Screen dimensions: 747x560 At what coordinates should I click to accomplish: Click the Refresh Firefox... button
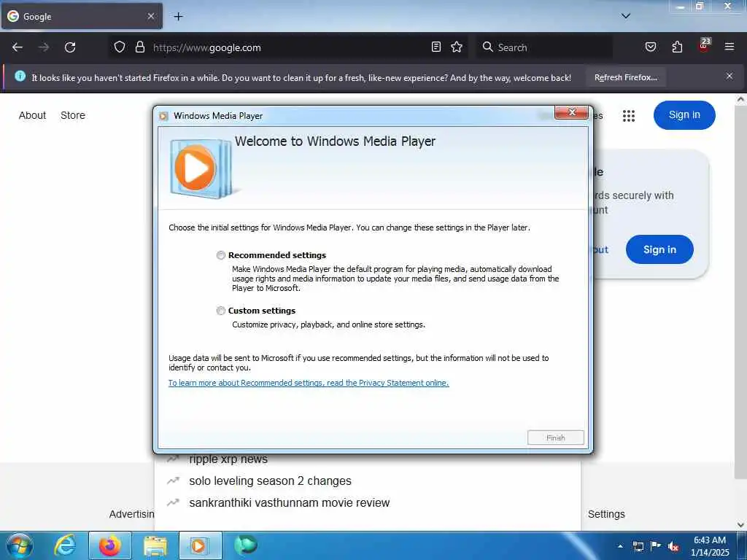click(625, 77)
